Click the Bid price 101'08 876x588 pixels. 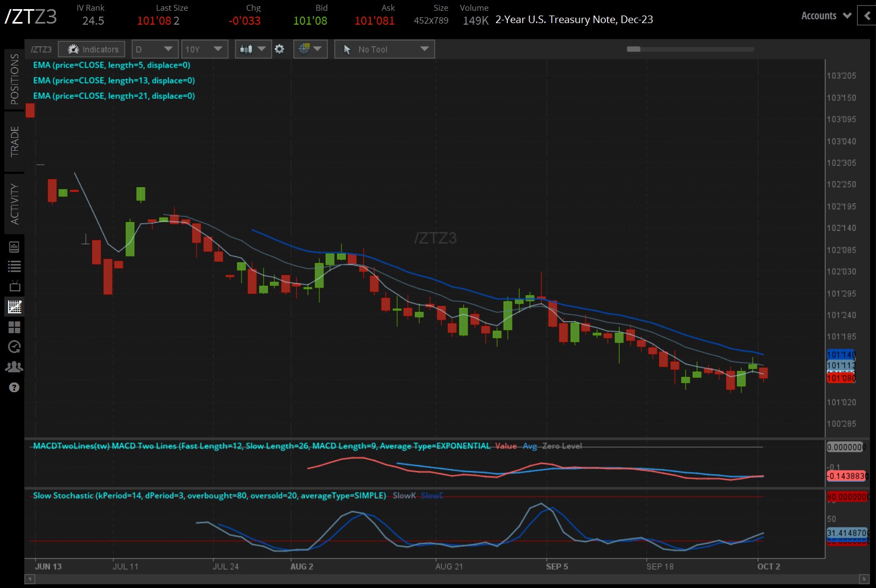tap(310, 21)
